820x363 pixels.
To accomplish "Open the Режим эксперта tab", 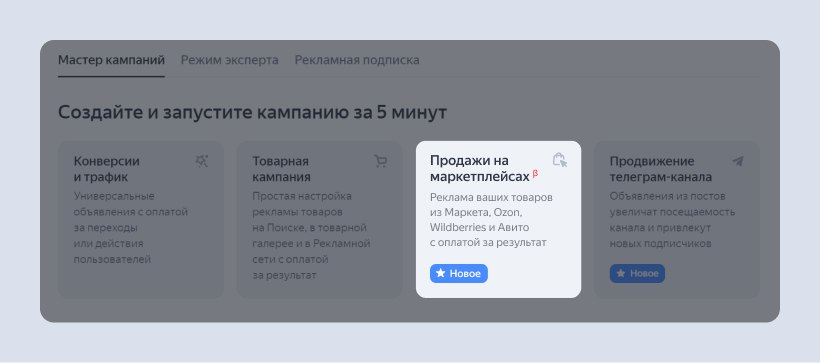I will coord(230,60).
